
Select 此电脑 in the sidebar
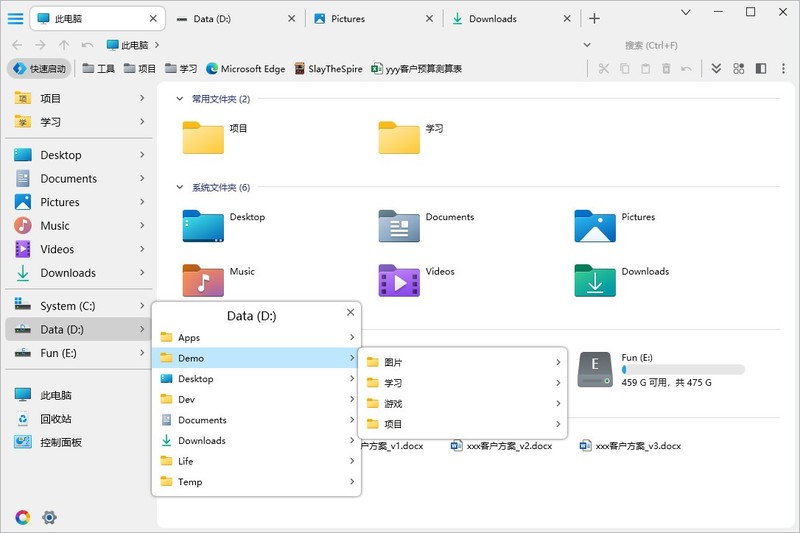79,395
